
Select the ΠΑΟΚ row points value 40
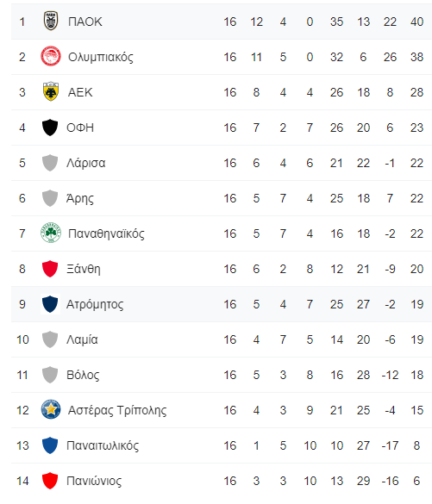point(416,22)
